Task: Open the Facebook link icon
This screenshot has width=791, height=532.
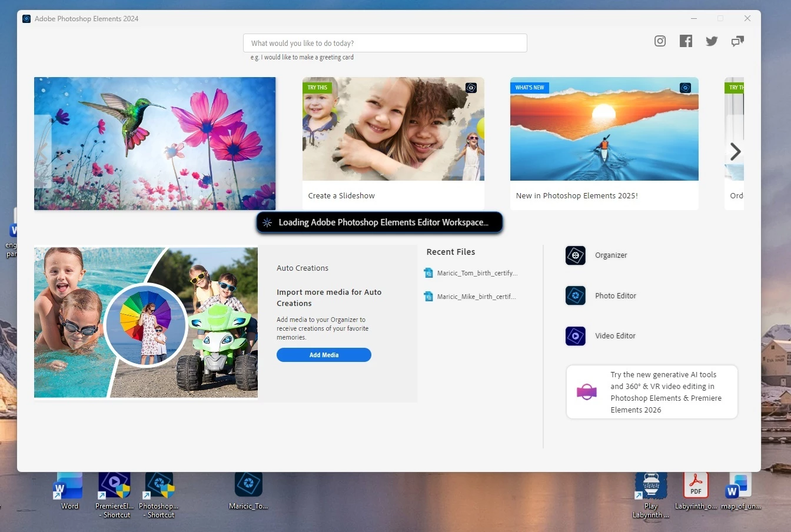Action: pyautogui.click(x=686, y=41)
